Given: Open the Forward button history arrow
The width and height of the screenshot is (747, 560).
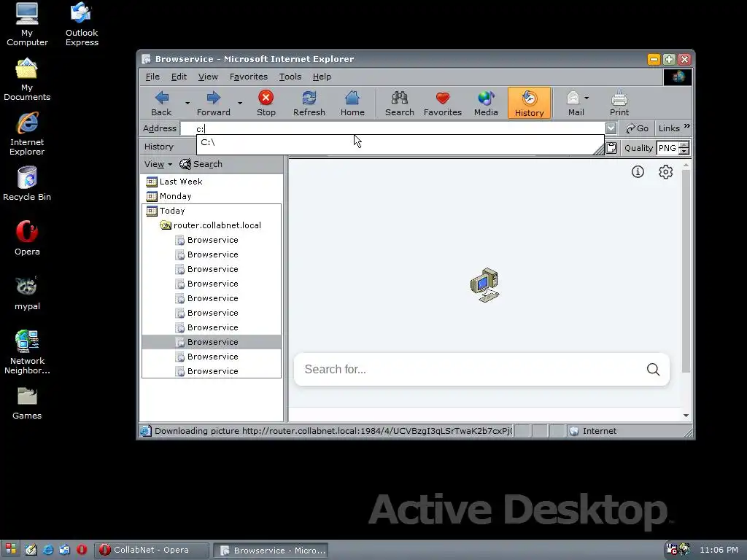Looking at the screenshot, I should coord(239,103).
